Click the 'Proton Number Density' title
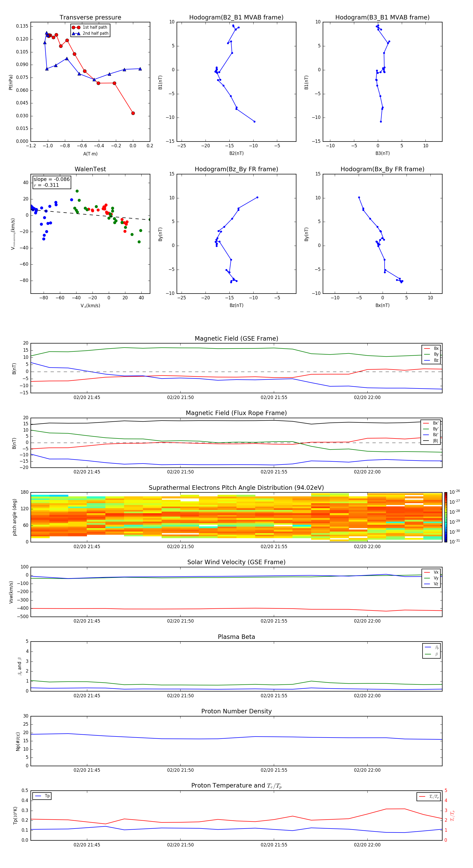This screenshot has width=473, height=868. click(x=236, y=711)
